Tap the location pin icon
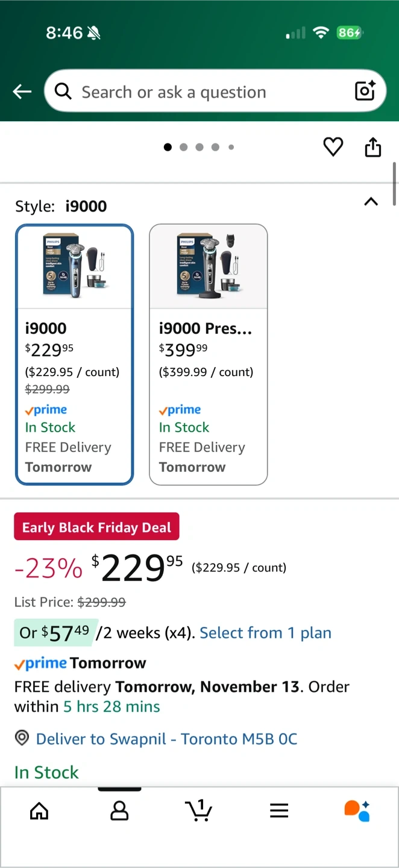 click(22, 738)
